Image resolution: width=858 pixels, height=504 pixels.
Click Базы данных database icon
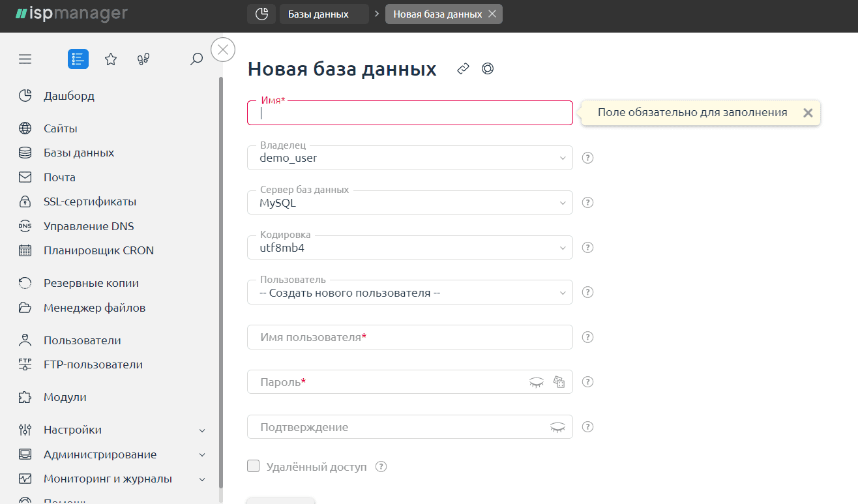coord(25,153)
